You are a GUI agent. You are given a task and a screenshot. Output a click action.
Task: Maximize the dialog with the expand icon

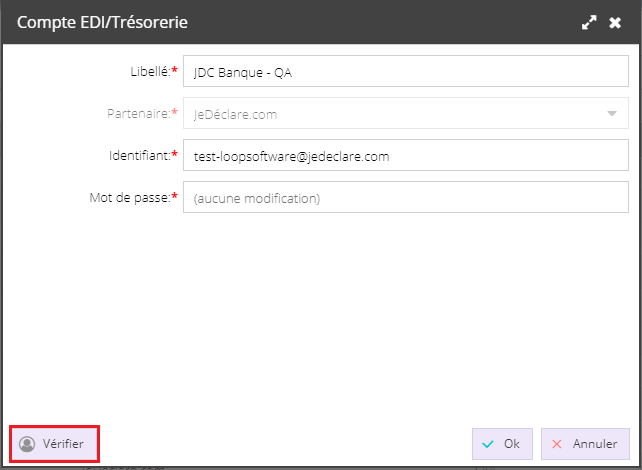tap(589, 23)
